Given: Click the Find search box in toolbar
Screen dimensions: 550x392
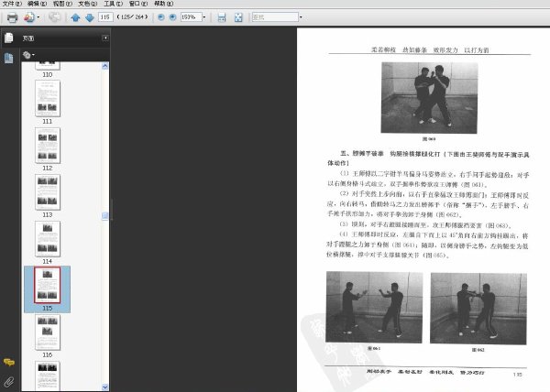Looking at the screenshot, I should 275,16.
